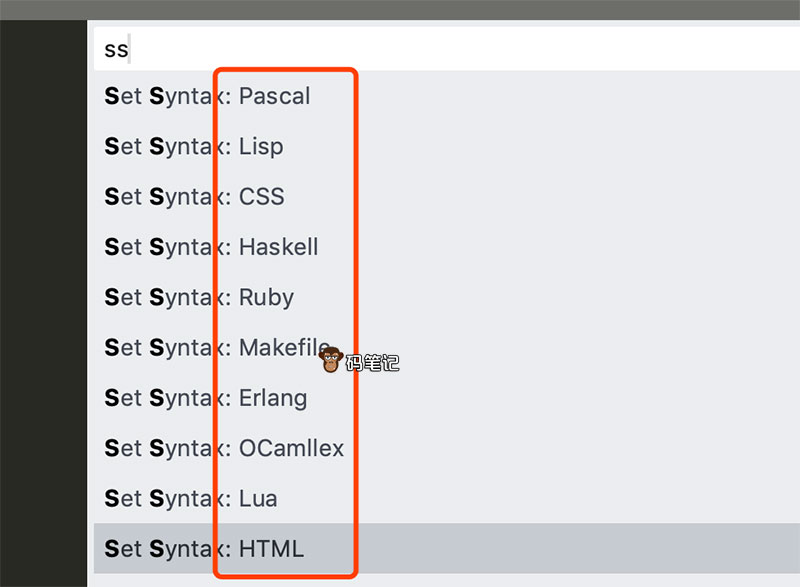Click the monkey face watermark icon
800x587 pixels.
330,359
